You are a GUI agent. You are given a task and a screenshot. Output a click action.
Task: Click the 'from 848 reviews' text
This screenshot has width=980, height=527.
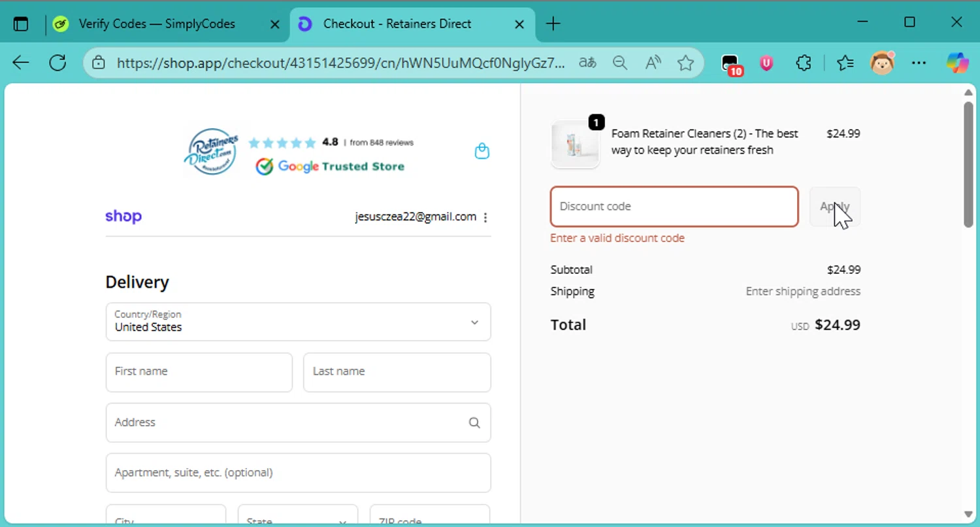click(x=382, y=143)
